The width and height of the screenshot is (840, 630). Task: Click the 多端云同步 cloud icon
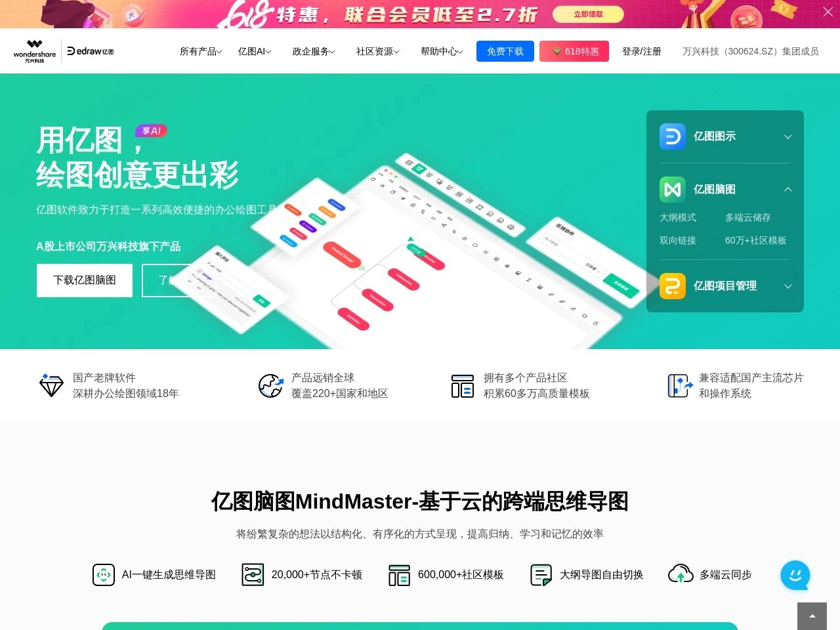point(681,574)
